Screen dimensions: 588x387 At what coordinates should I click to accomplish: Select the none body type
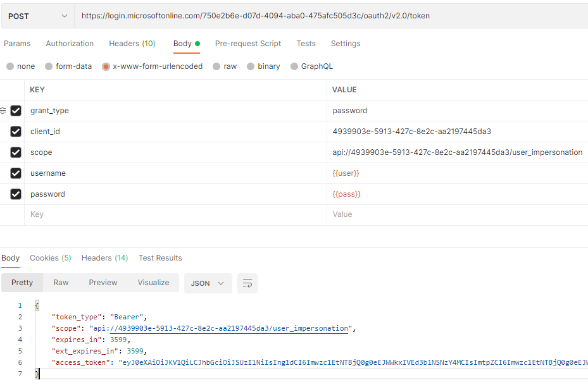21,66
